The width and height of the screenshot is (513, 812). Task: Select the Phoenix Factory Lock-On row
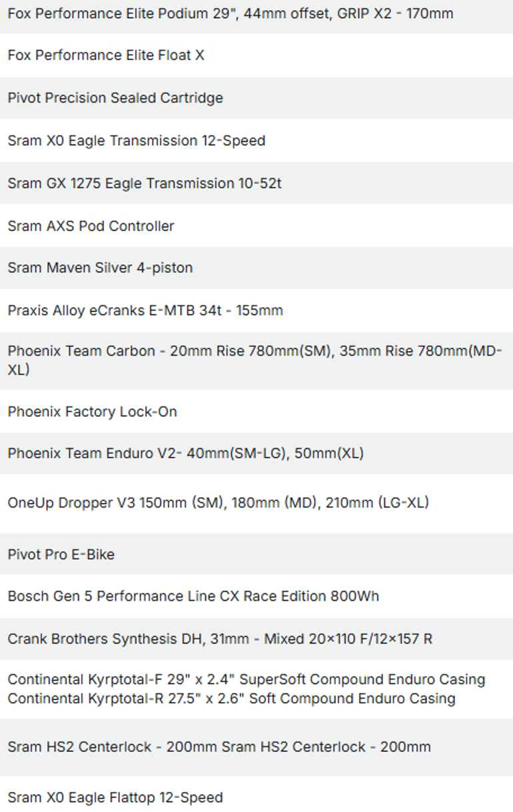coord(256,412)
